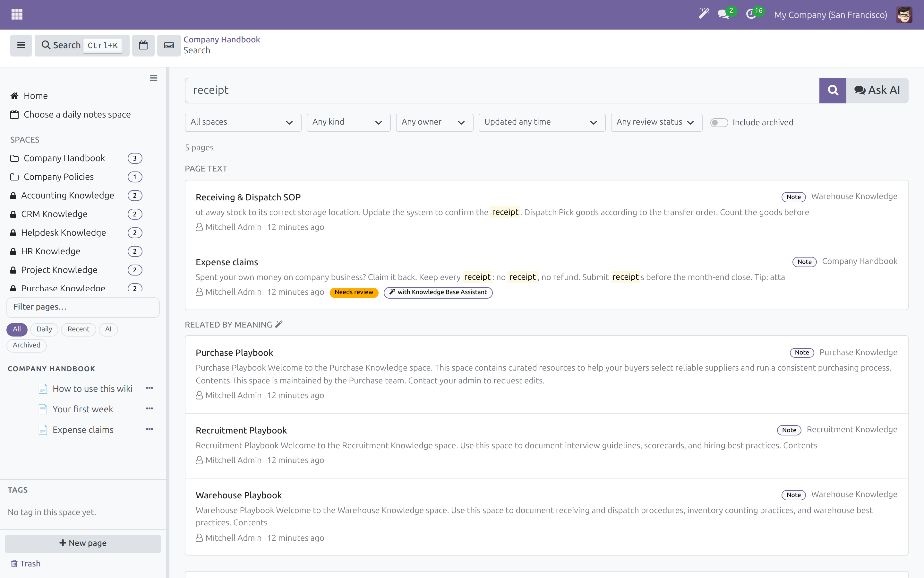Click the Needs review badge
924x578 pixels.
tap(354, 293)
